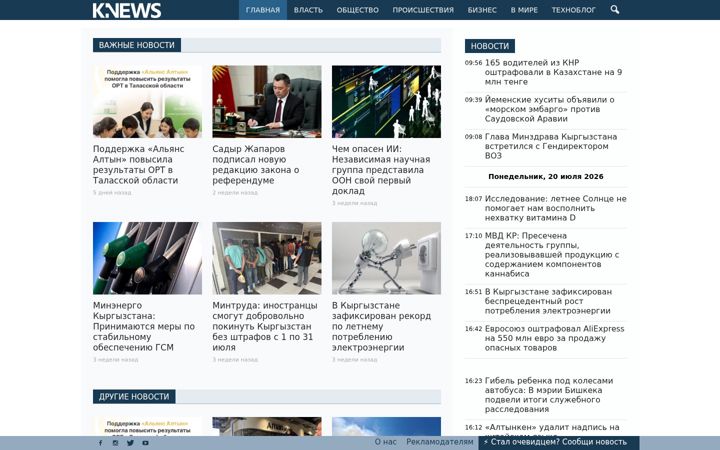Open the AI digital figures article image
Screen dimensions: 720x450
pyautogui.click(x=386, y=101)
